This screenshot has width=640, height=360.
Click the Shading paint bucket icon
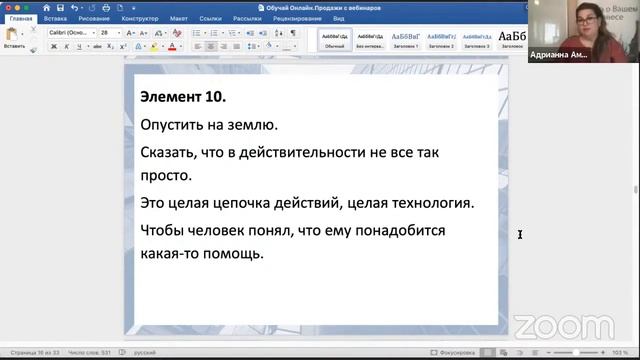coord(269,46)
